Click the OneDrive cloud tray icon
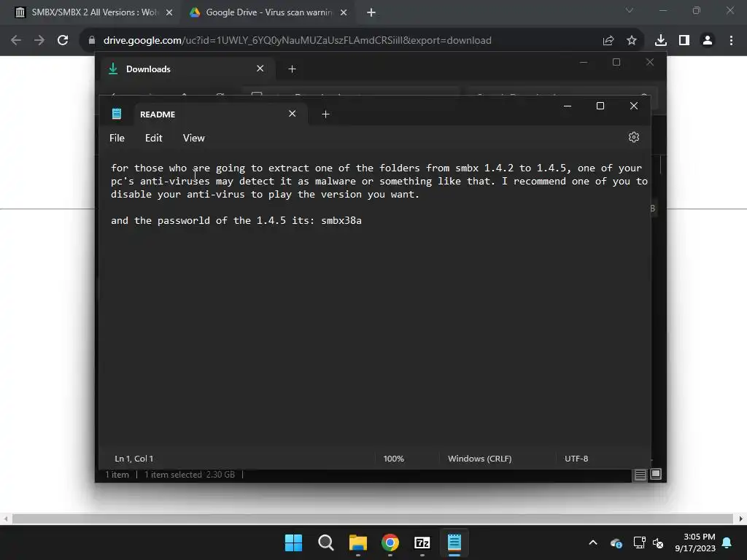 616,542
